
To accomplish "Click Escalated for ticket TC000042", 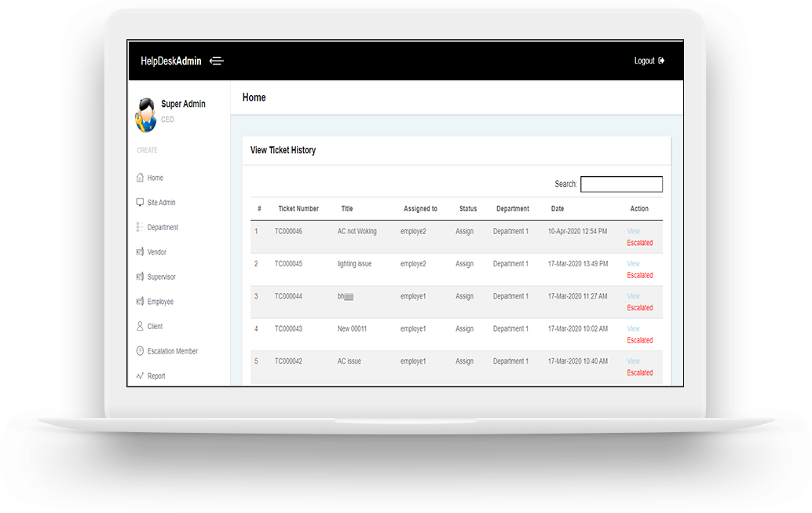I will point(639,373).
